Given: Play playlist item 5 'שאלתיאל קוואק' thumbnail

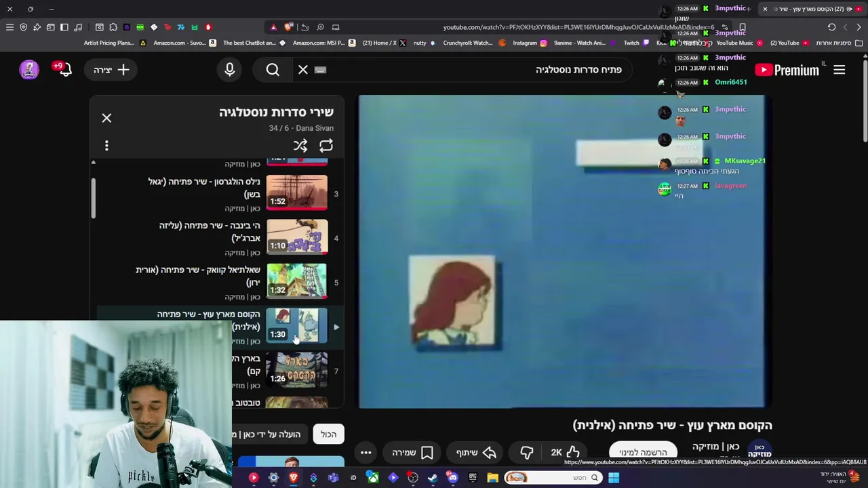Looking at the screenshot, I should tap(297, 281).
